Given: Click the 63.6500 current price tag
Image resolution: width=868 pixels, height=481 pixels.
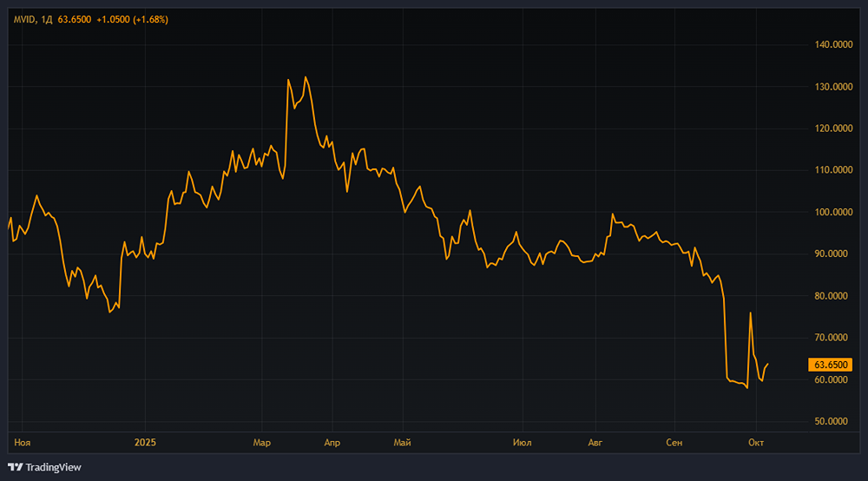Looking at the screenshot, I should (x=831, y=365).
